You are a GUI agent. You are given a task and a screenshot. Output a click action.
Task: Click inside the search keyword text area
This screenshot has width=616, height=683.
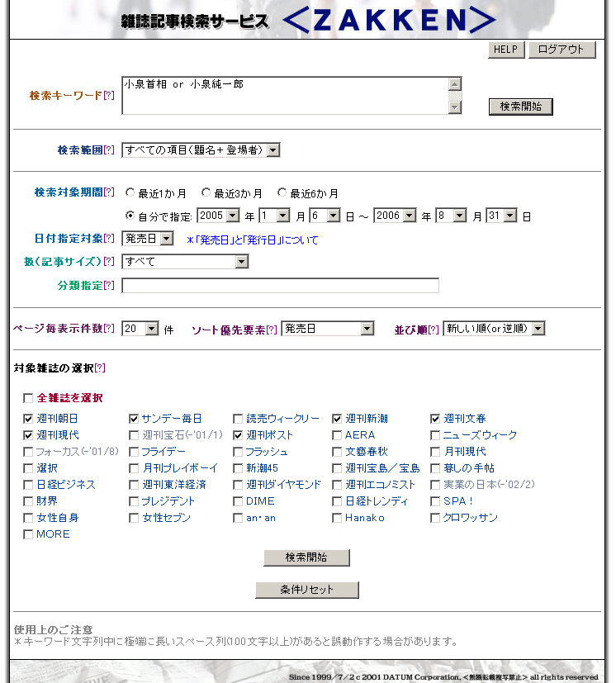pos(286,96)
